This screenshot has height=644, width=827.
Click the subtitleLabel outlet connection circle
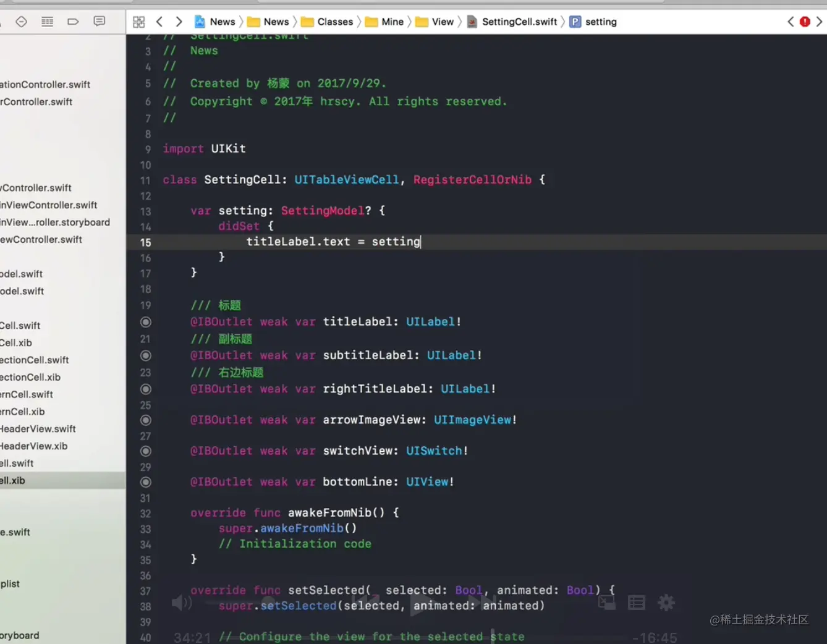click(x=146, y=355)
